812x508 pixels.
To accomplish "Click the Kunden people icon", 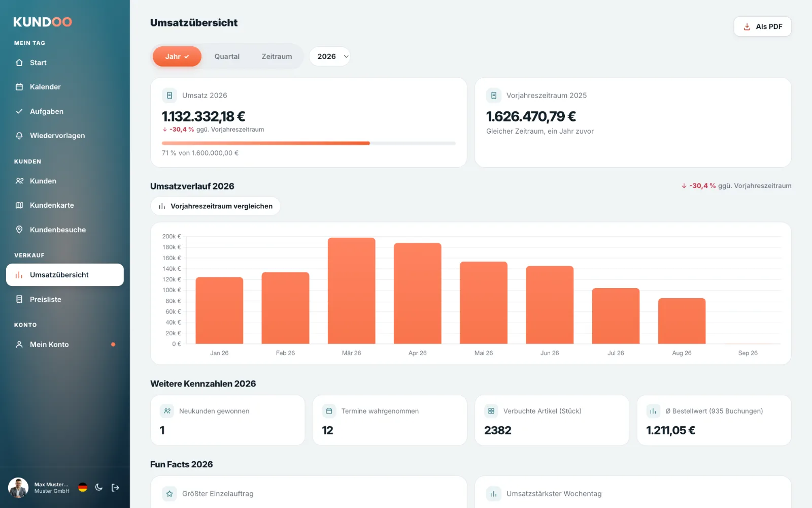I will pos(19,181).
